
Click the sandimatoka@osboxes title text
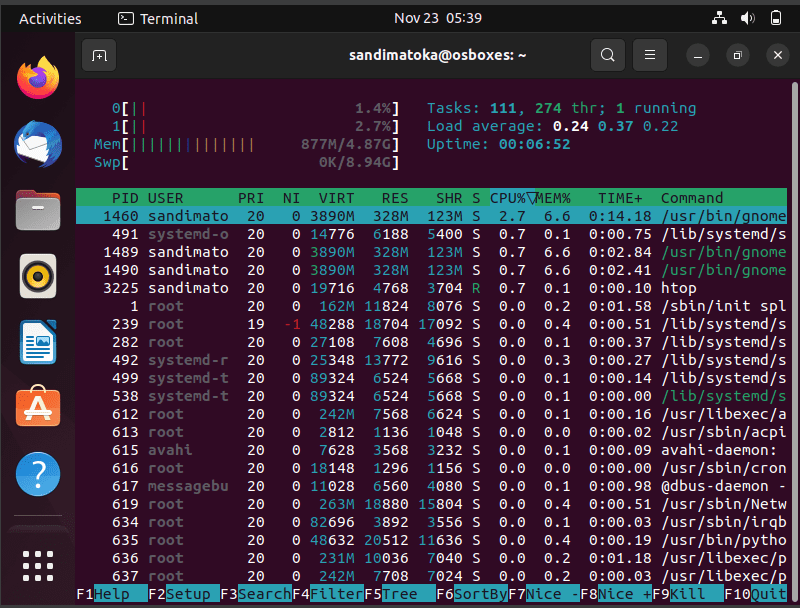coord(437,55)
